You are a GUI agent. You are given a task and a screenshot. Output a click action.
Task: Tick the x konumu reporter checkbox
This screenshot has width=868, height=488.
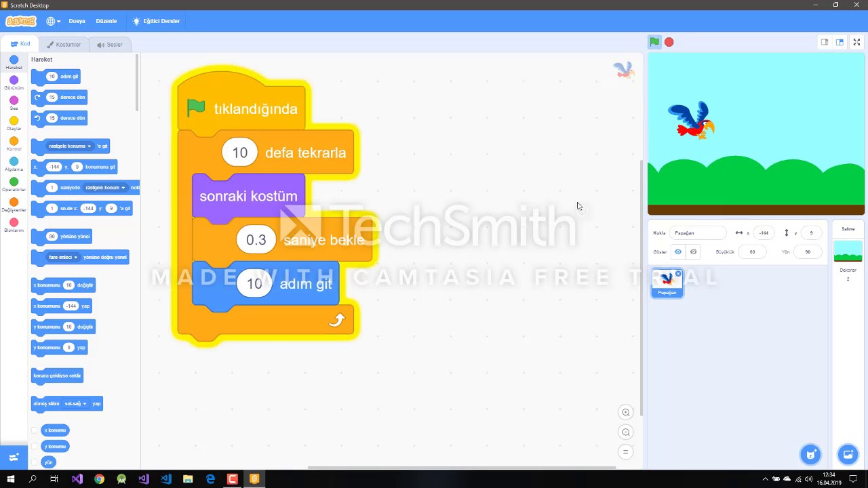(35, 430)
